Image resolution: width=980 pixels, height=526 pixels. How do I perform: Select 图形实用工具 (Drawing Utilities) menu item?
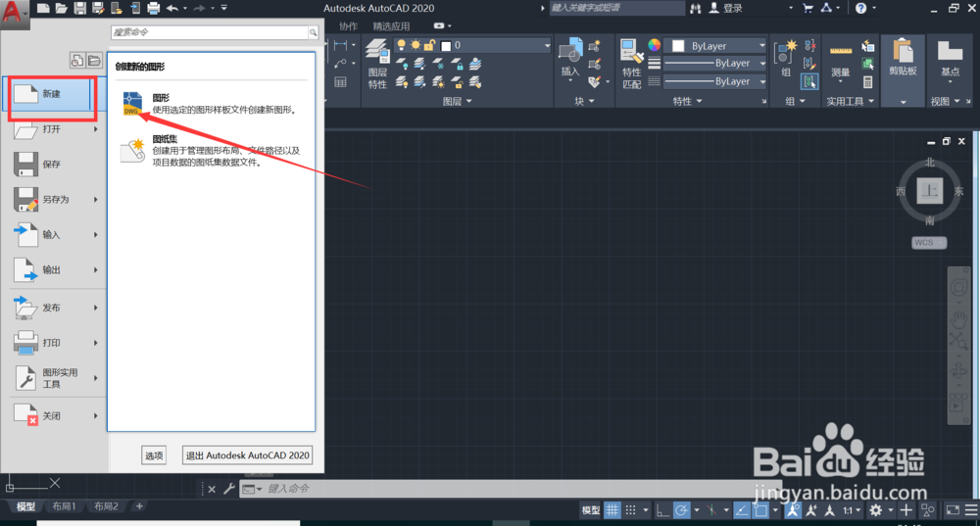(56, 378)
